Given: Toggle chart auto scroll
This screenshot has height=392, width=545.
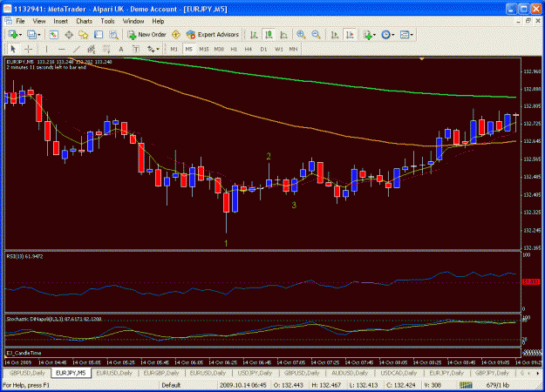Looking at the screenshot, I should [334, 34].
